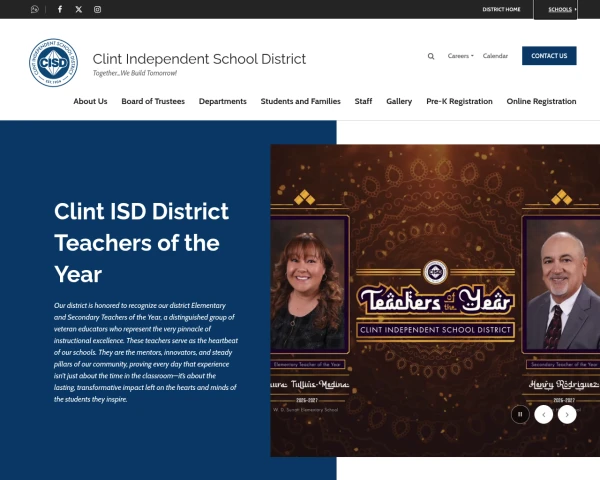Open the translate language icon in top bar
The height and width of the screenshot is (480, 600).
[x=34, y=9]
